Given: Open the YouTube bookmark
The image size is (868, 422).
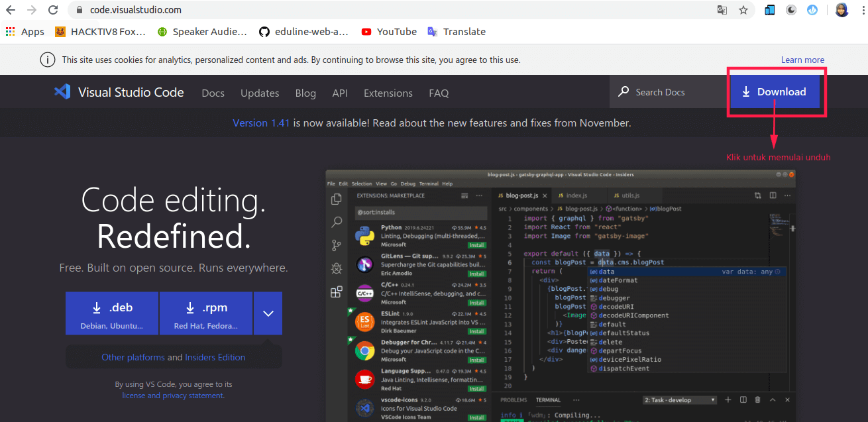Looking at the screenshot, I should (x=389, y=32).
